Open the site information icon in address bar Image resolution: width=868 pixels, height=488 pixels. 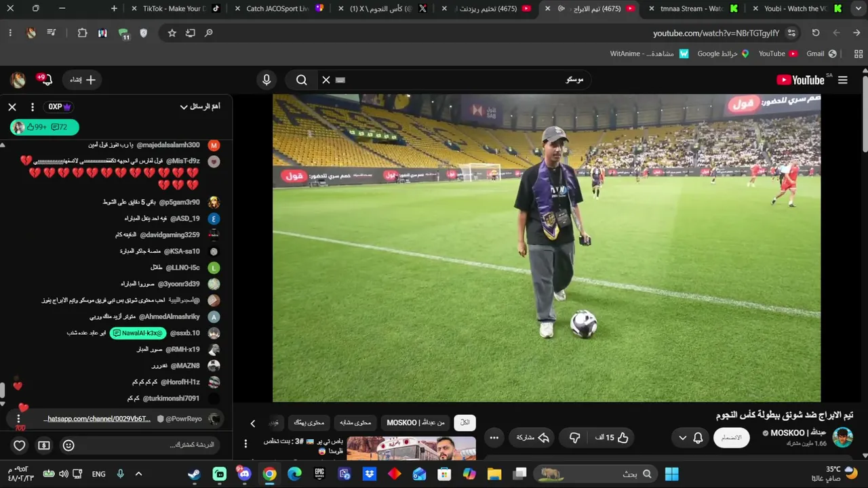(x=791, y=33)
